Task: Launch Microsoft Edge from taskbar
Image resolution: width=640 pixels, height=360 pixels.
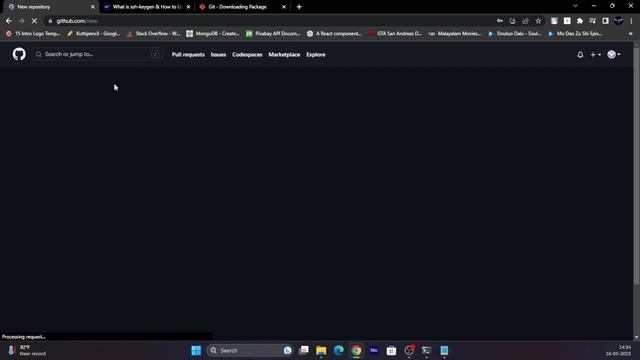Action: [339, 351]
